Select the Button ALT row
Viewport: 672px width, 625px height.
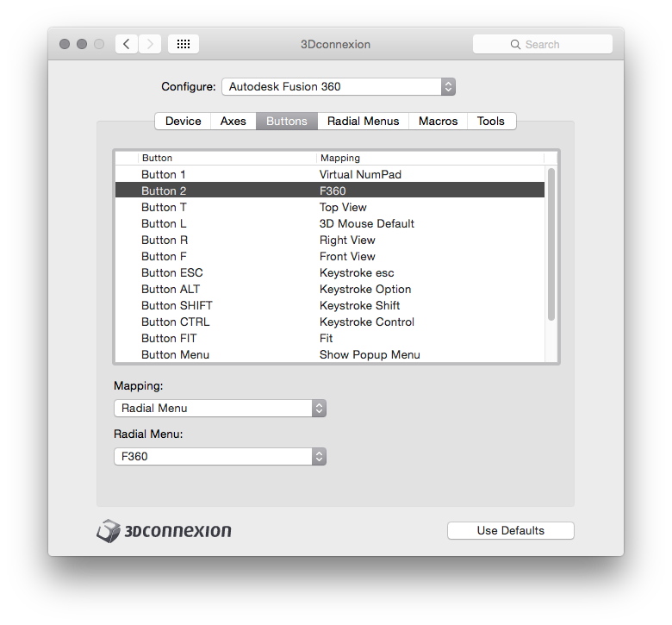330,289
